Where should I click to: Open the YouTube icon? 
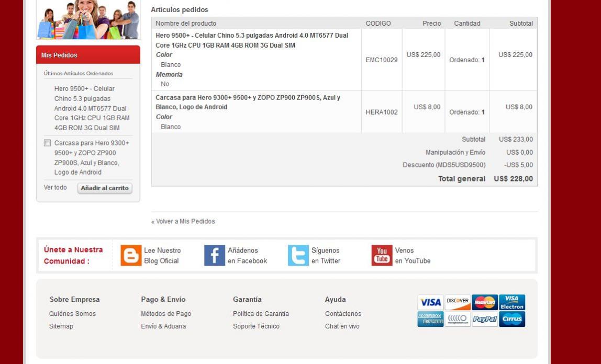point(382,255)
